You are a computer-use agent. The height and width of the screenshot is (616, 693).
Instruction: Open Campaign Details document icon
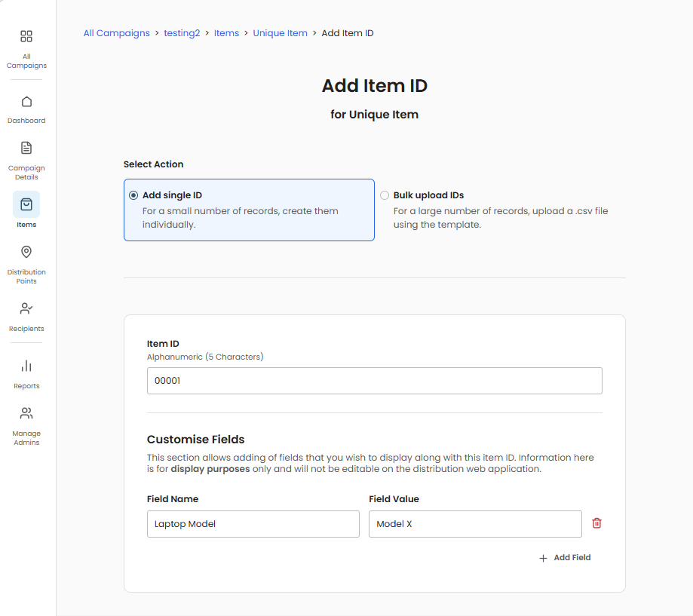pyautogui.click(x=26, y=148)
